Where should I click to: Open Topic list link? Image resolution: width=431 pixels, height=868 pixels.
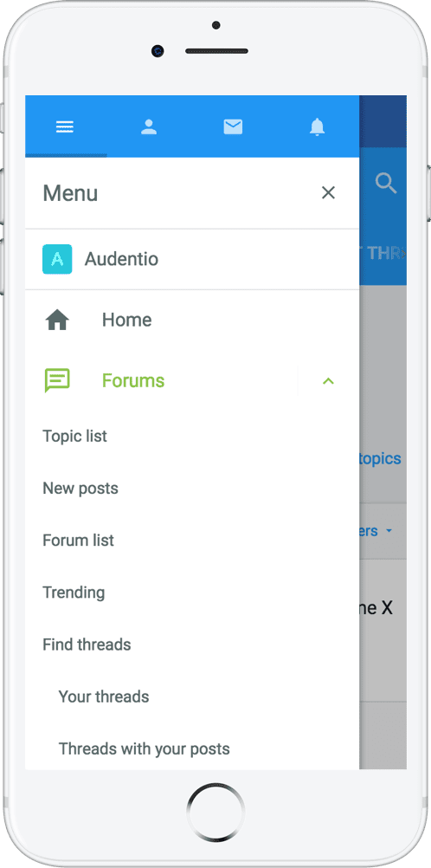[74, 437]
